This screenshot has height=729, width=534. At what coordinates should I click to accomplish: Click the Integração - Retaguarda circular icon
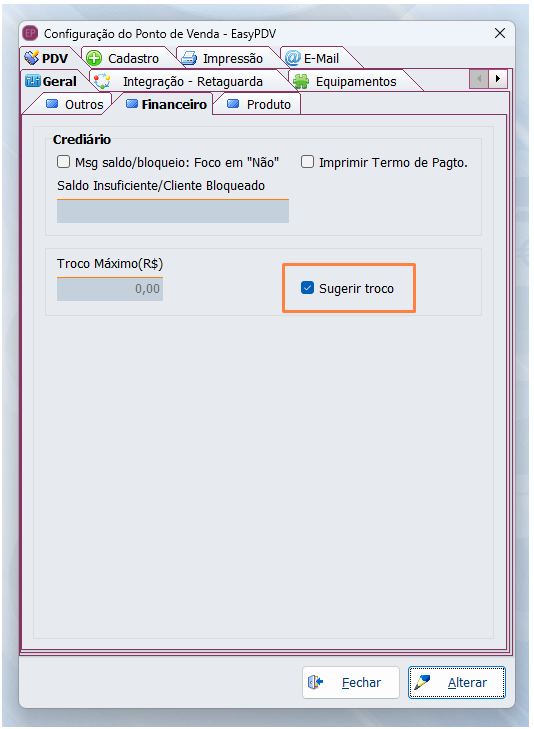(102, 81)
